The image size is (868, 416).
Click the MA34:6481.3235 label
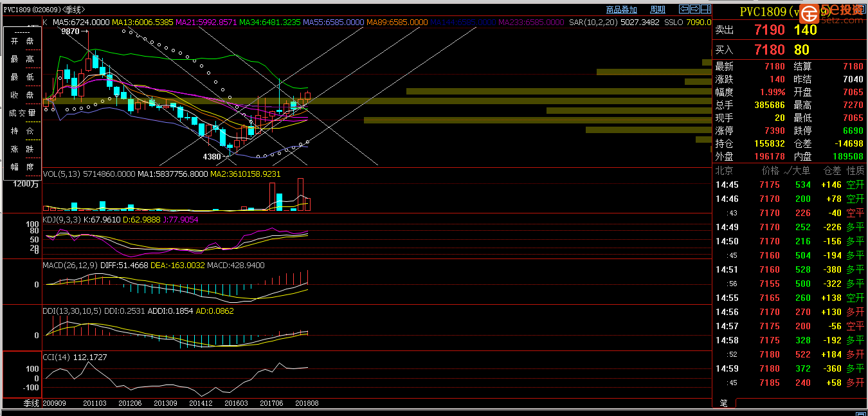pyautogui.click(x=270, y=22)
